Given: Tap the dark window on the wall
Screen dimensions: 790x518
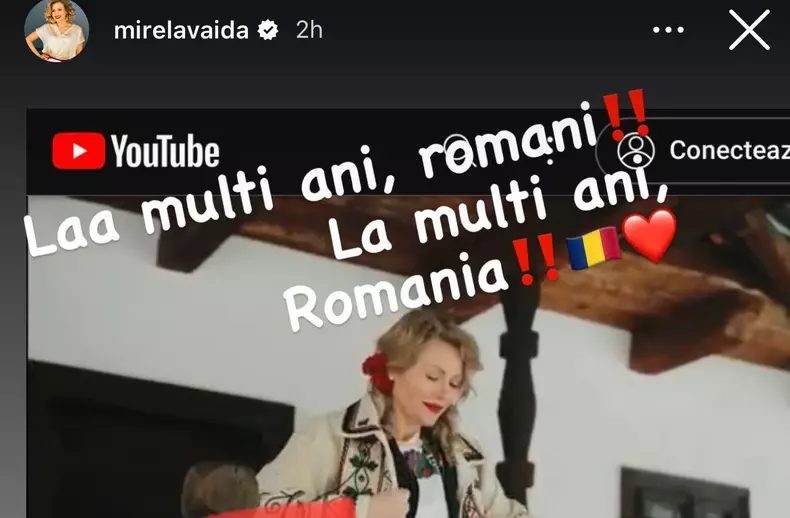Looking at the screenshot, I should (684, 493).
